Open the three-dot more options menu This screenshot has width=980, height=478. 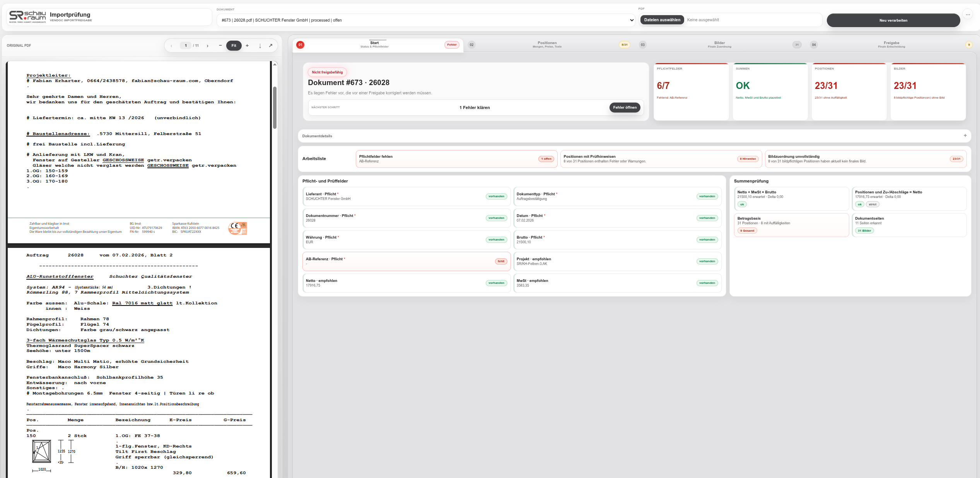click(x=968, y=15)
